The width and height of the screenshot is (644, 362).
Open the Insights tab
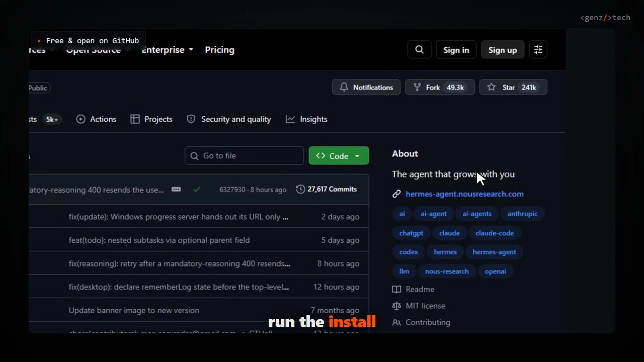coord(306,119)
